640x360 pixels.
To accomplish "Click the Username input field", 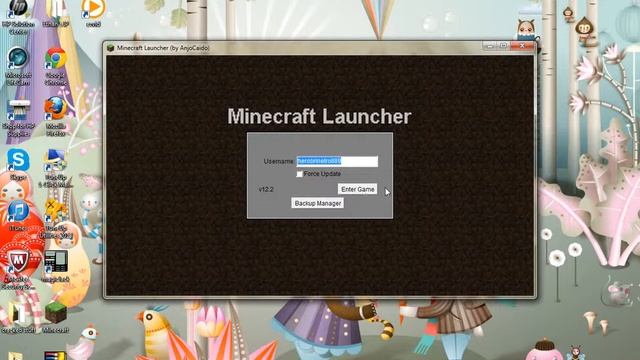I will click(337, 161).
